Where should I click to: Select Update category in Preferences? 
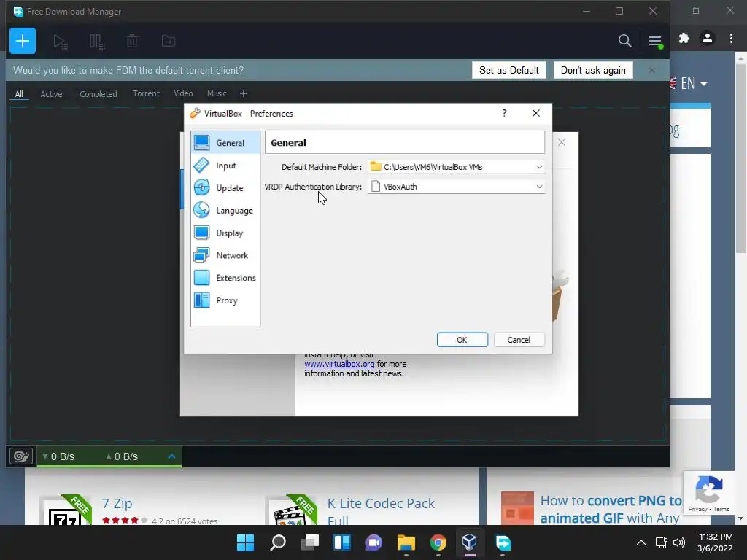225,187
